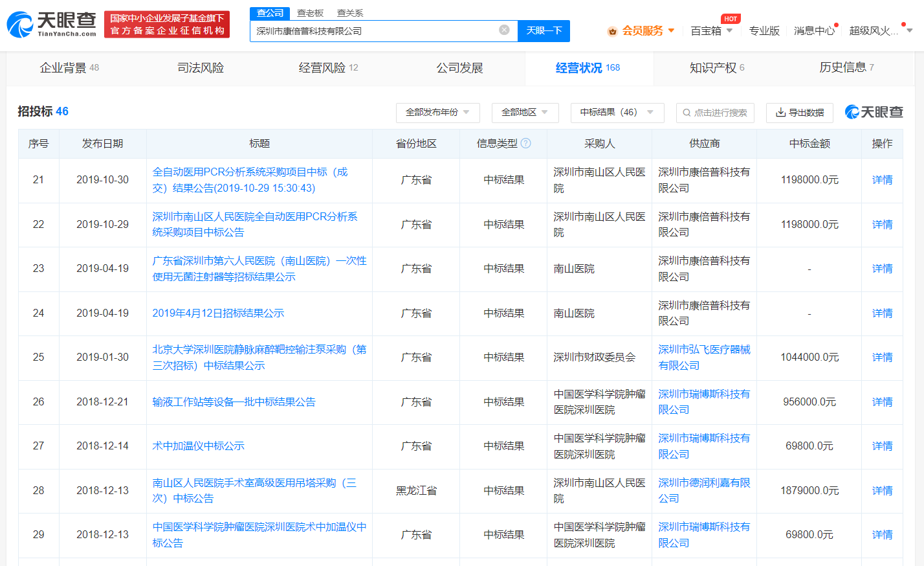Click inside the company name search input
Image resolution: width=924 pixels, height=566 pixels.
tap(375, 30)
